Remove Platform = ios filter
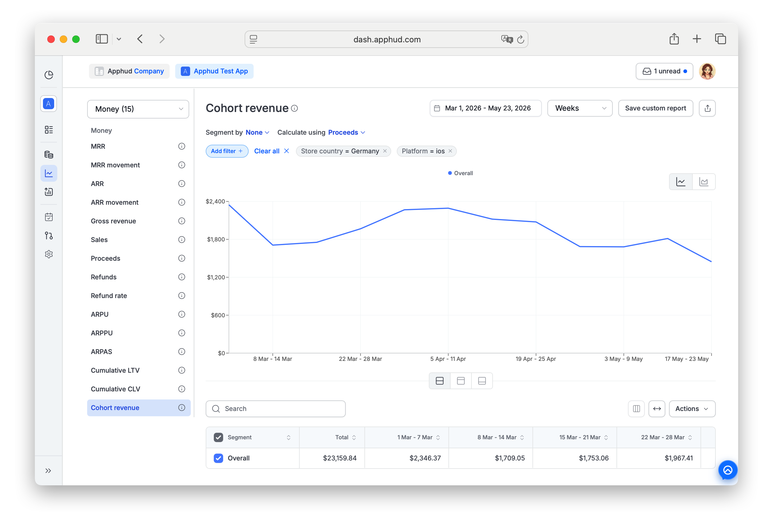773x532 pixels. tap(451, 151)
